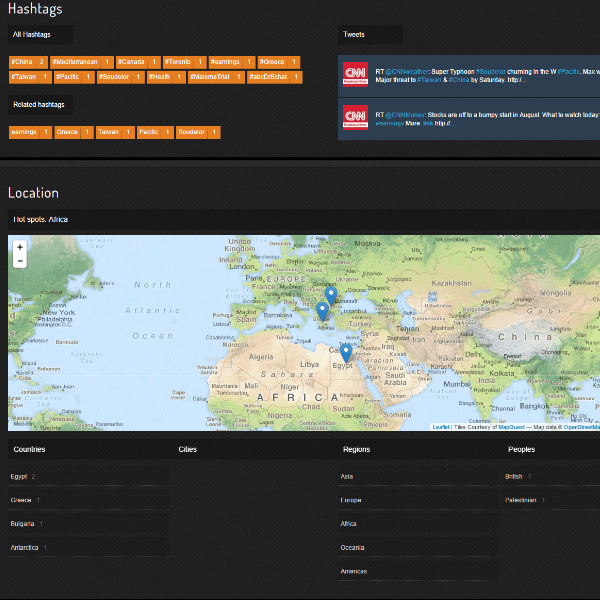Select the #Greece tag under All Hashtags
600x600 pixels.
(x=279, y=62)
